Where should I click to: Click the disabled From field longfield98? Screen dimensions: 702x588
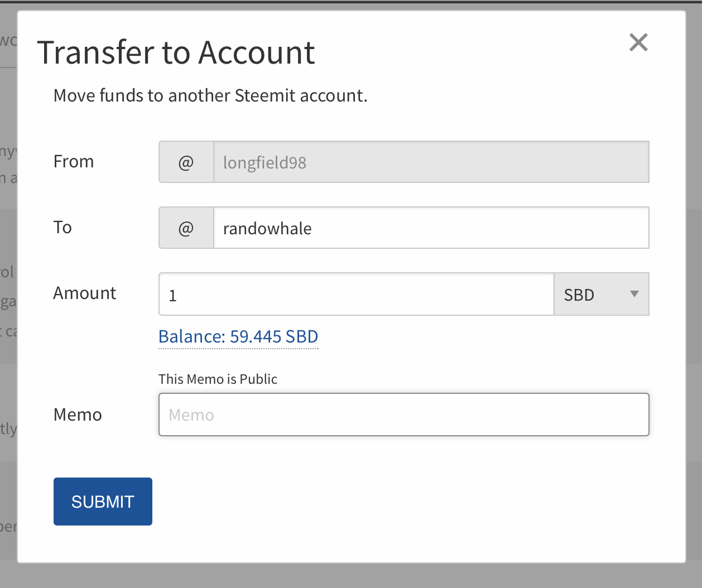point(431,162)
